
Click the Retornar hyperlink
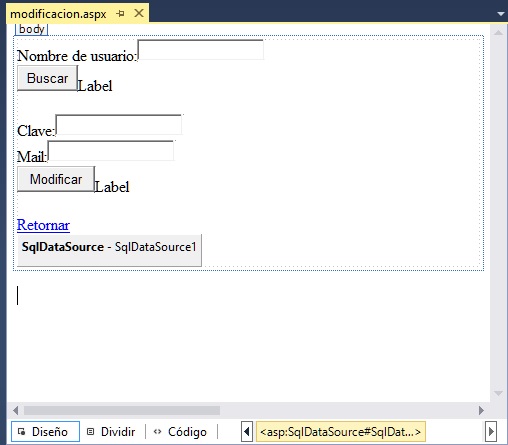click(43, 225)
